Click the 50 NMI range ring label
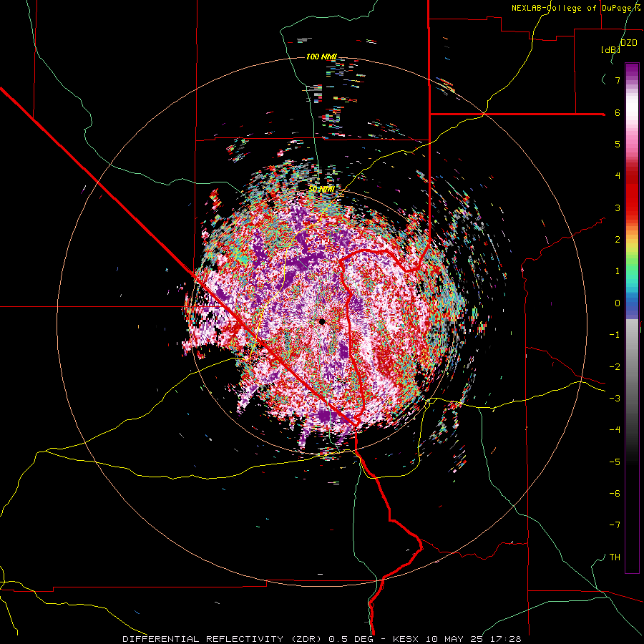This screenshot has width=644, height=644. pyautogui.click(x=321, y=189)
